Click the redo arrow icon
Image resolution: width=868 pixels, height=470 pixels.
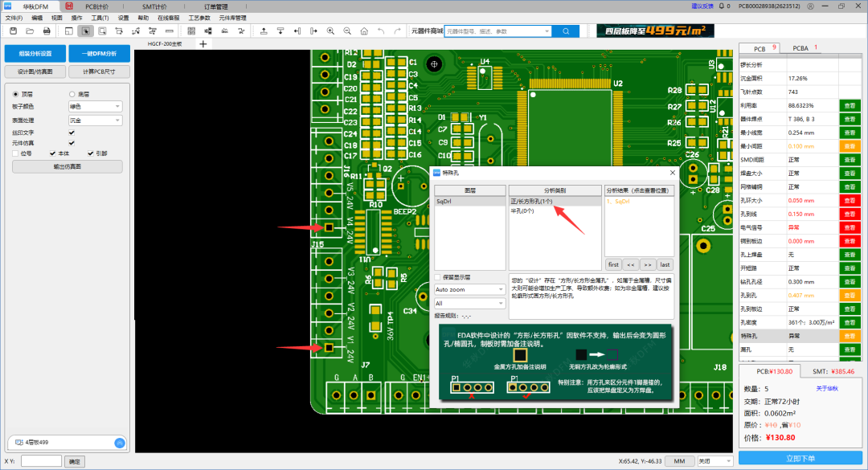pyautogui.click(x=398, y=31)
